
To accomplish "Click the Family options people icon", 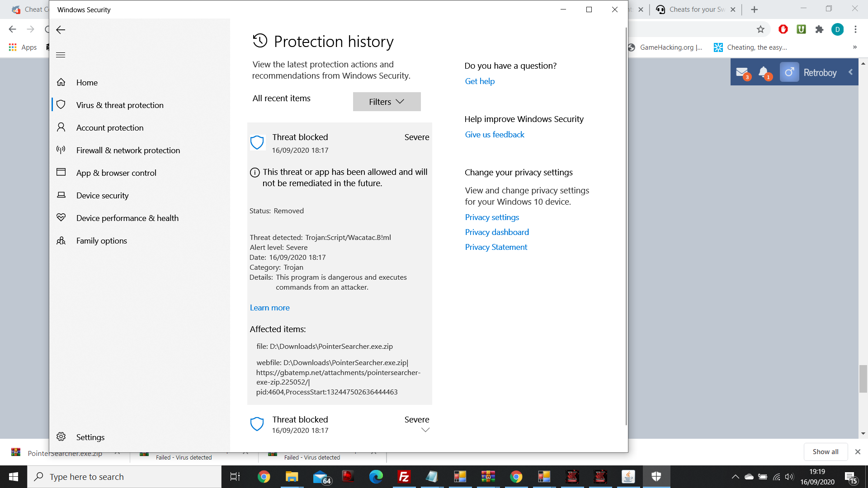I will [x=61, y=240].
